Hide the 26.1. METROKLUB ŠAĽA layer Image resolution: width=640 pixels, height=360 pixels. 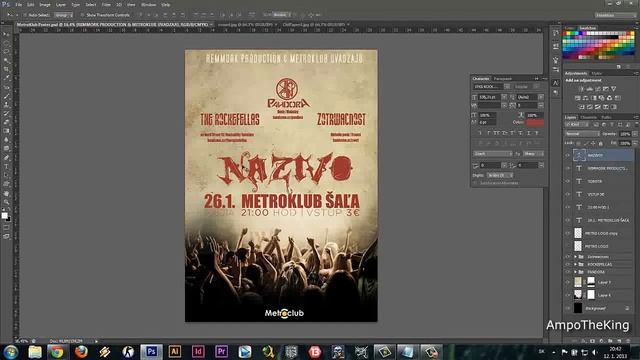click(x=568, y=220)
